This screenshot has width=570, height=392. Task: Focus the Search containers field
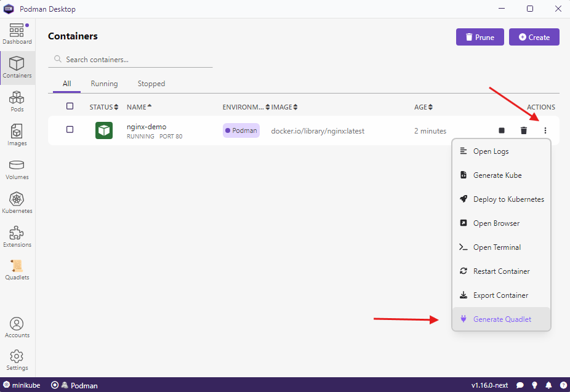135,60
